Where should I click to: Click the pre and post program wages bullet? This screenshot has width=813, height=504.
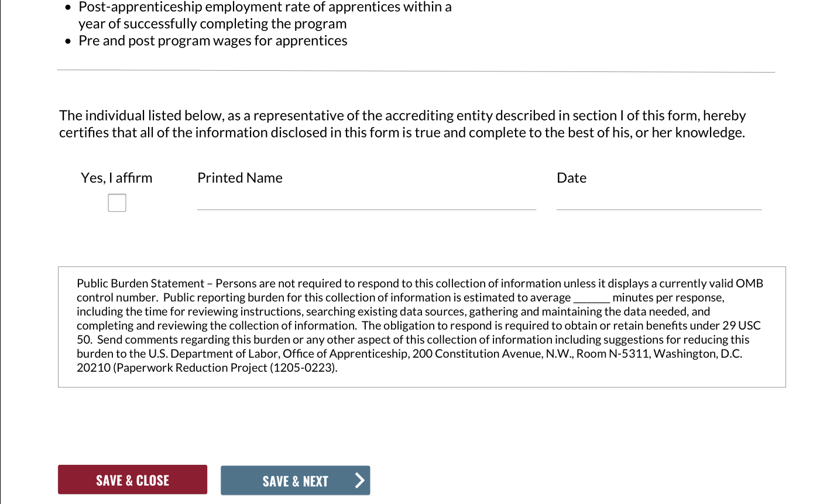213,41
